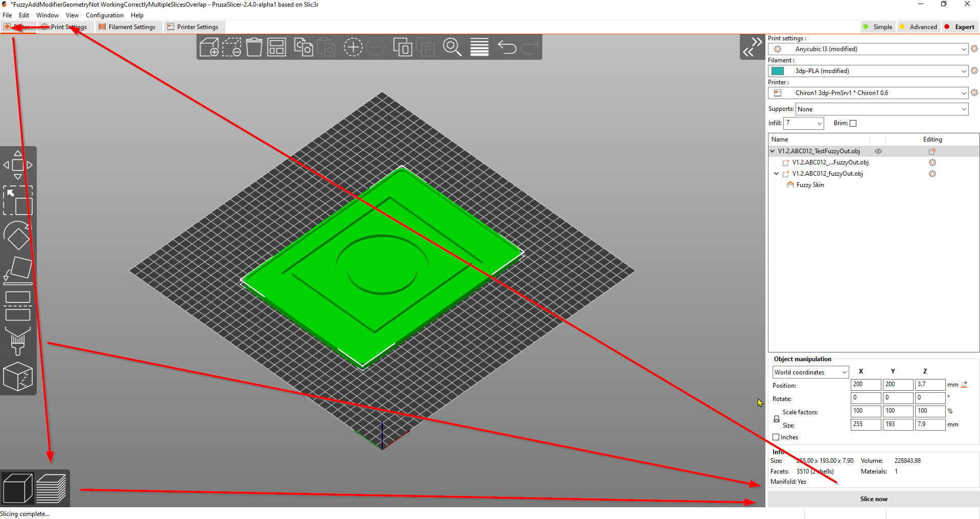This screenshot has width=980, height=519.
Task: Toggle the Inches checkbox
Action: pos(776,437)
